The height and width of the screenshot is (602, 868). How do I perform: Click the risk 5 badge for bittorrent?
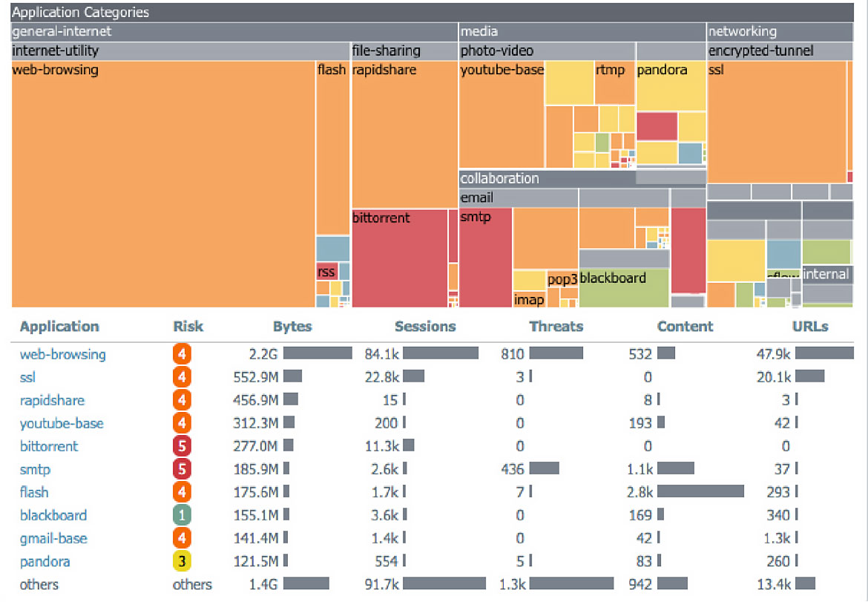point(182,446)
